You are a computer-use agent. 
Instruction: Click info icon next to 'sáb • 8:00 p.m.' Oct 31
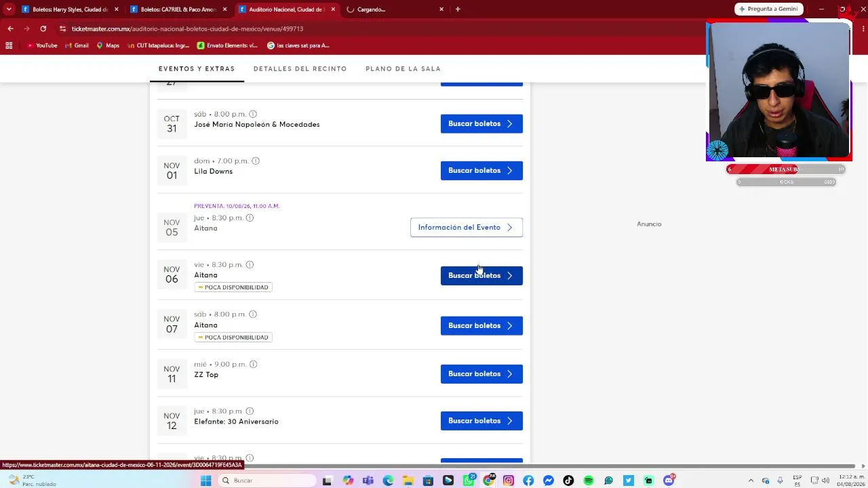[253, 114]
